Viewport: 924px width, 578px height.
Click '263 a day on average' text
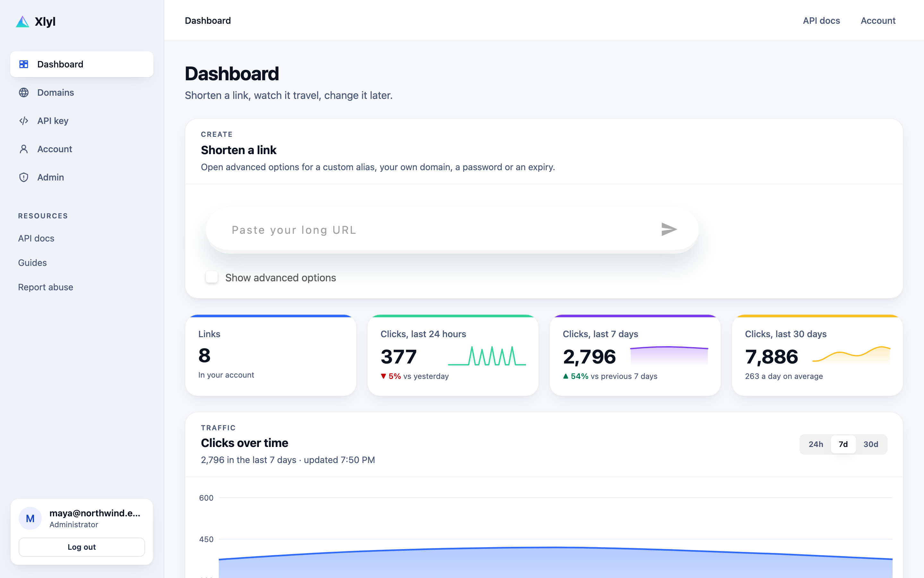[x=784, y=376]
